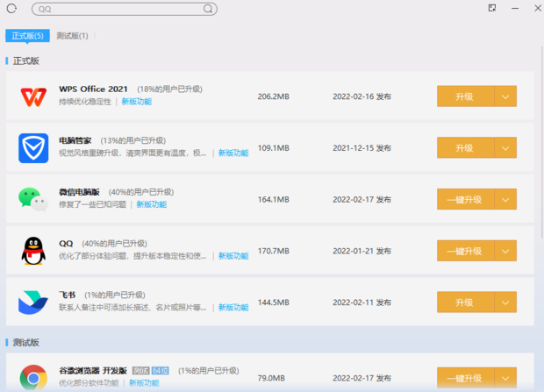Click the QQ penguin app icon

pyautogui.click(x=33, y=251)
